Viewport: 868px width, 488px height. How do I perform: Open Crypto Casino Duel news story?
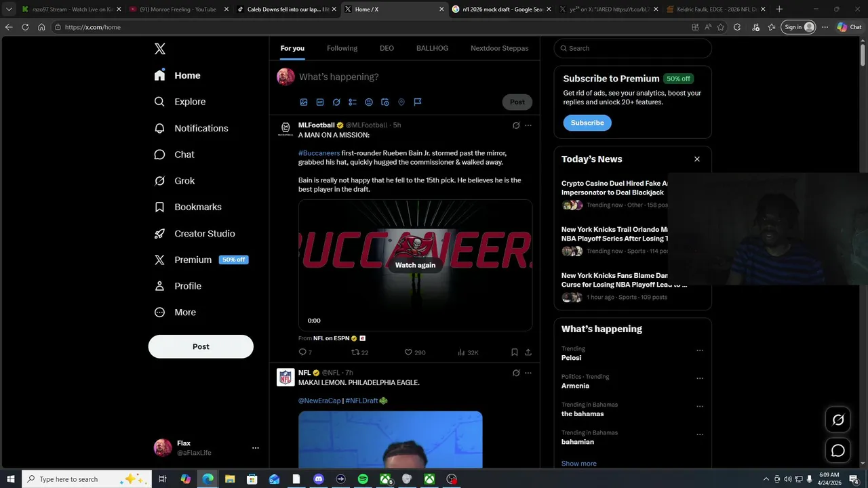614,188
